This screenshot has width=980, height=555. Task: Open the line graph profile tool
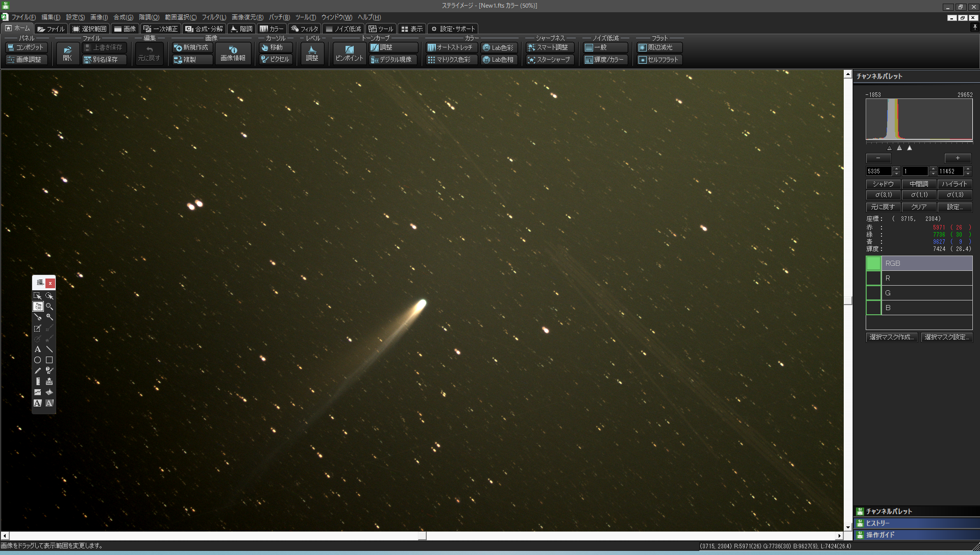[37, 392]
